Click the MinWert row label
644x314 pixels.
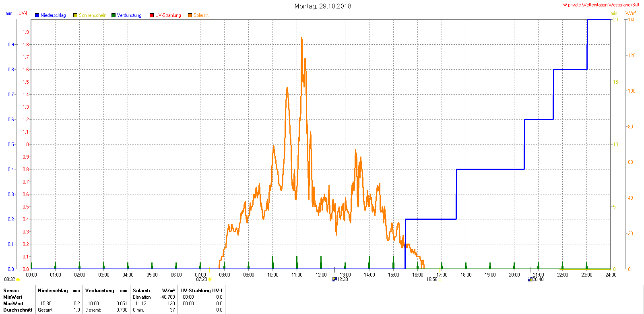(x=13, y=297)
